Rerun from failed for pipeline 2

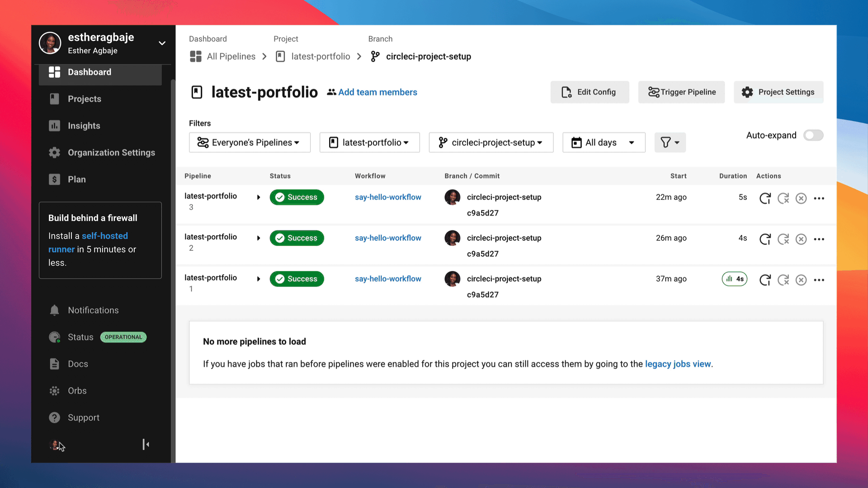coord(783,239)
